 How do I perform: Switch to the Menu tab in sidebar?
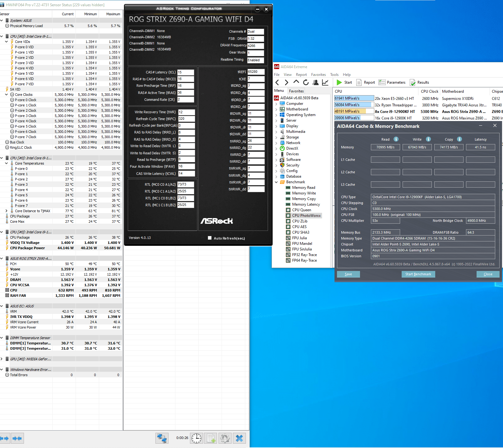[x=279, y=91]
